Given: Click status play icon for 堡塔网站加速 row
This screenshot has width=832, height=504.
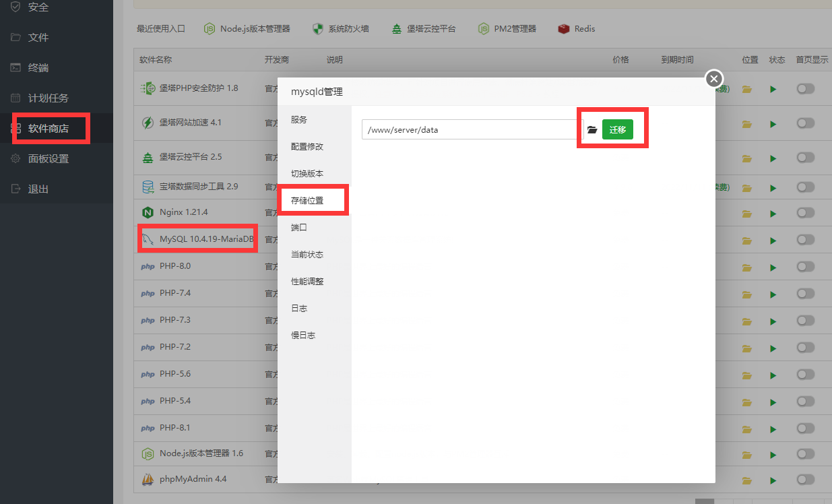Looking at the screenshot, I should coord(773,123).
